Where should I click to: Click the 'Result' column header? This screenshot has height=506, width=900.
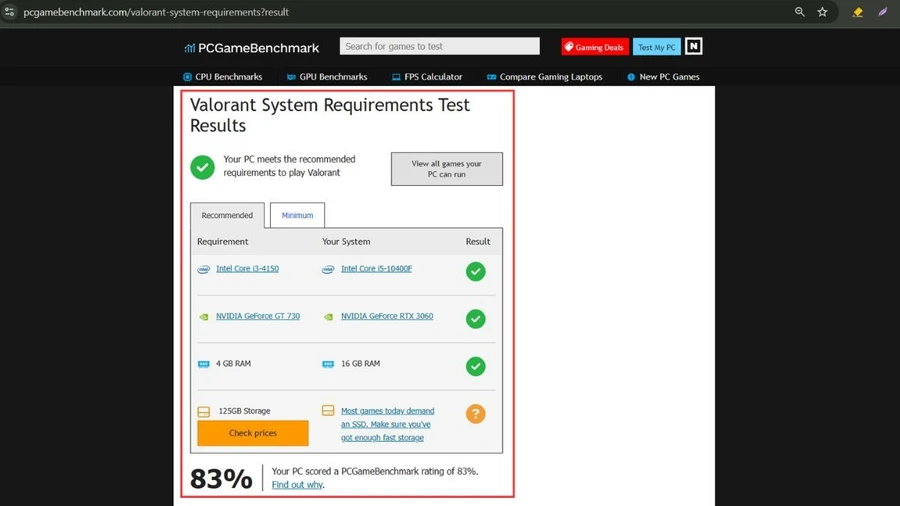(478, 242)
